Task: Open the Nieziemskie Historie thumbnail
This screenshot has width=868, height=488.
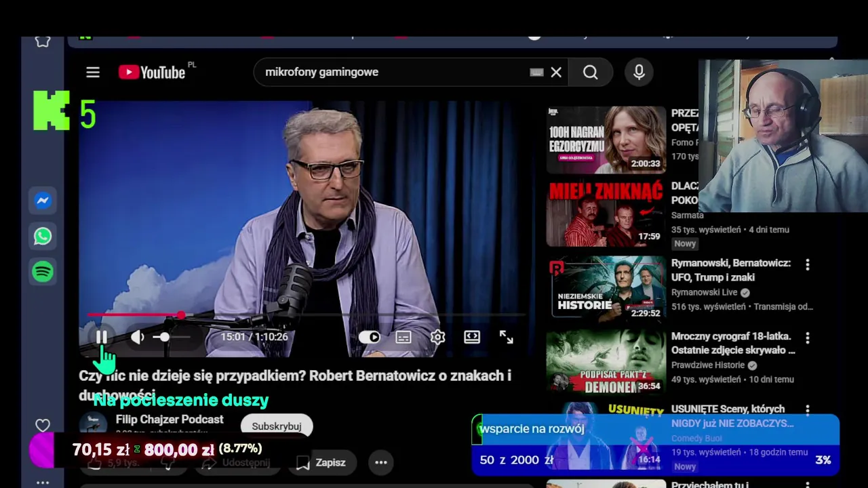Action: (x=606, y=286)
